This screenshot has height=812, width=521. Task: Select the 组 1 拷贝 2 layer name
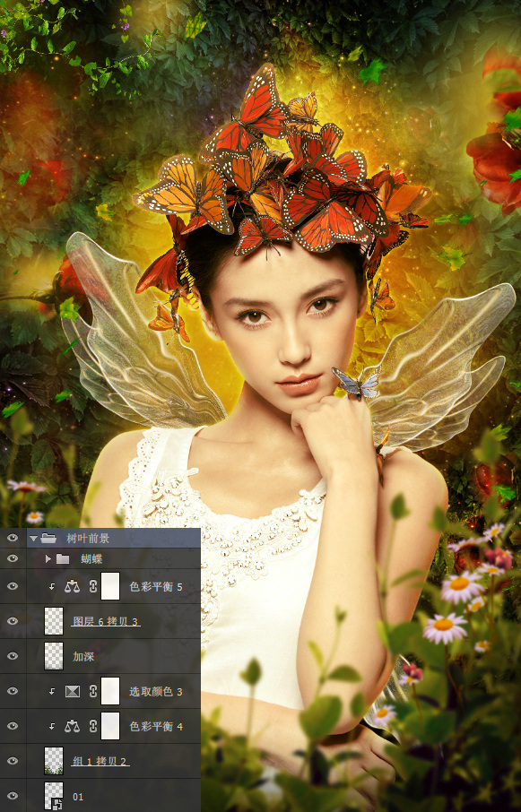pyautogui.click(x=100, y=761)
